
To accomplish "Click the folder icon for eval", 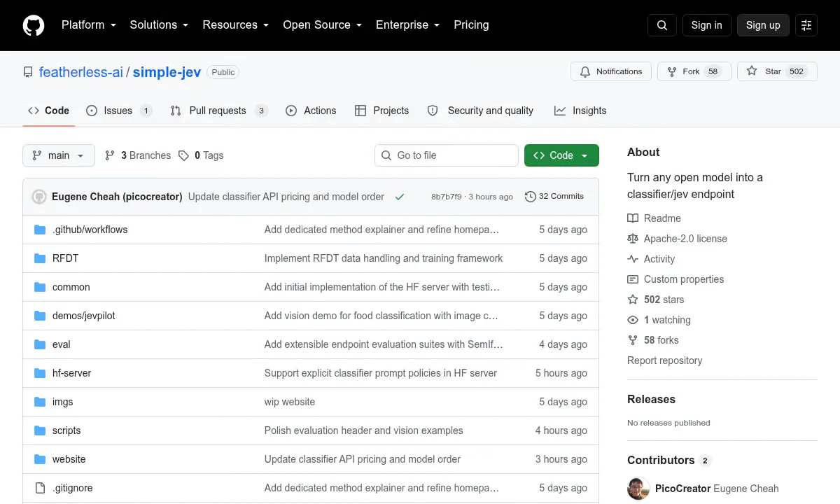I will 40,344.
